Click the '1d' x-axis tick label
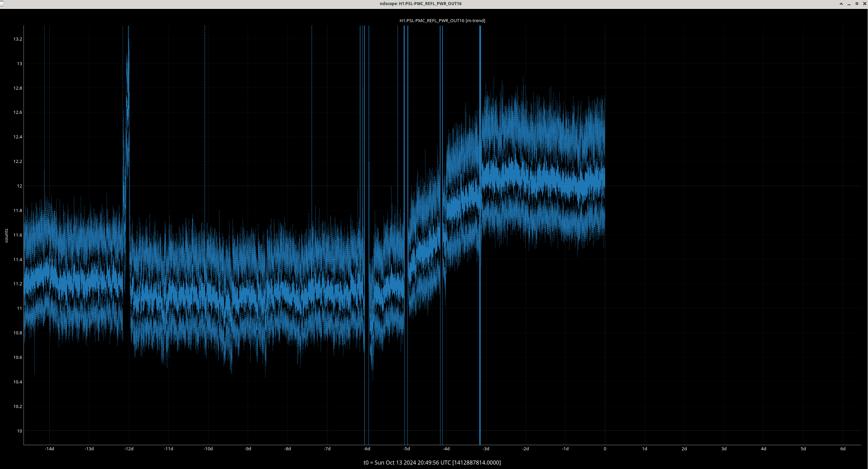The image size is (868, 469). (x=645, y=449)
